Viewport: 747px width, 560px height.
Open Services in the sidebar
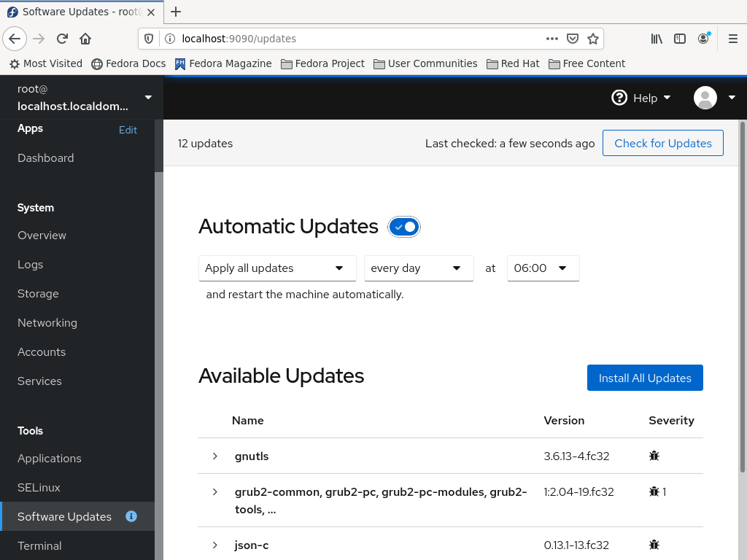(x=39, y=381)
